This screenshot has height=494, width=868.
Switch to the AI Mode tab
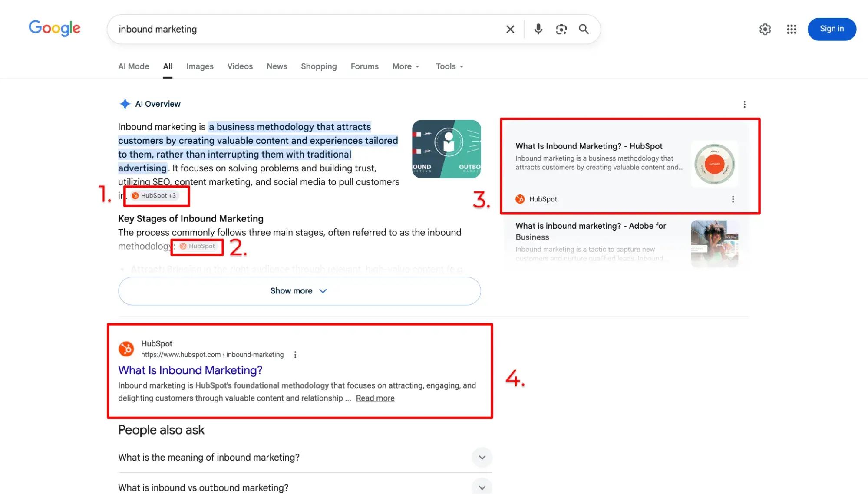pyautogui.click(x=134, y=66)
